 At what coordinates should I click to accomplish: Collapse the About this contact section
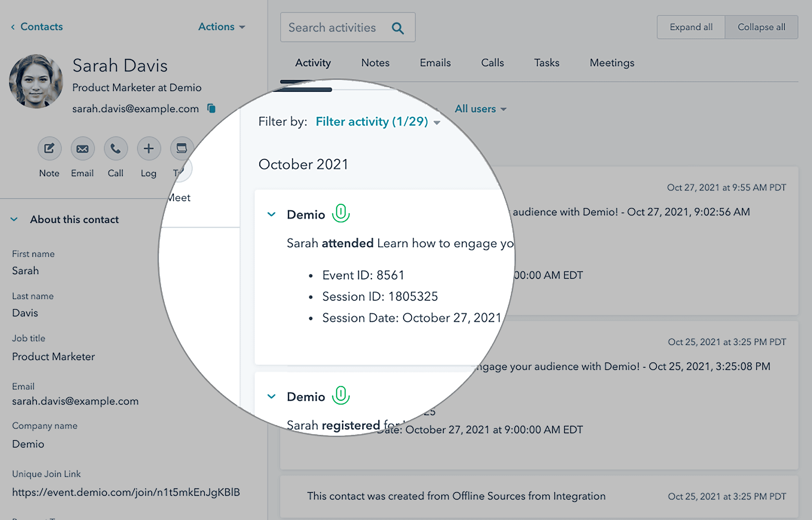point(14,219)
